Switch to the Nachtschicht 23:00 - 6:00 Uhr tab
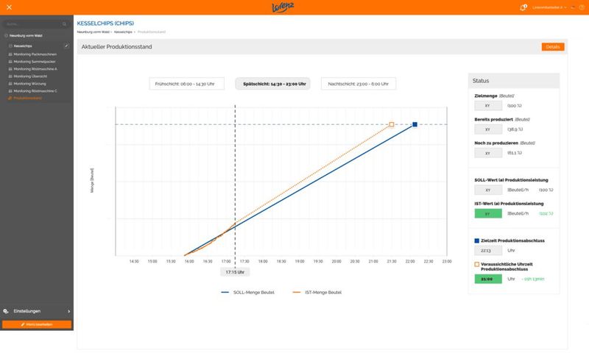589x364 pixels. coord(359,84)
